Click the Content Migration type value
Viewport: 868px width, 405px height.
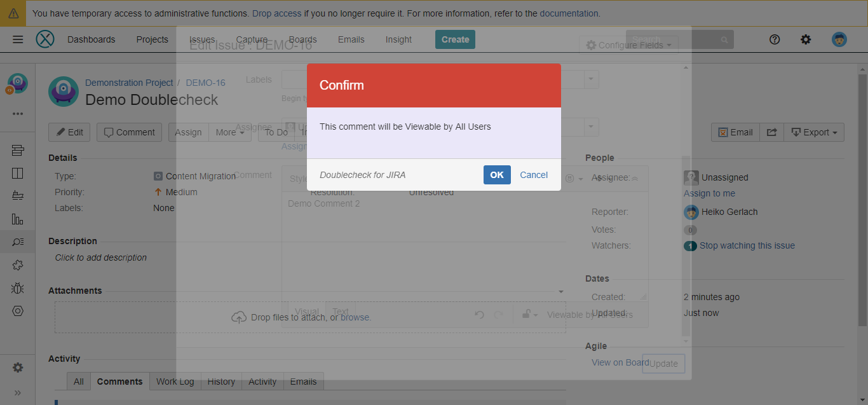201,176
